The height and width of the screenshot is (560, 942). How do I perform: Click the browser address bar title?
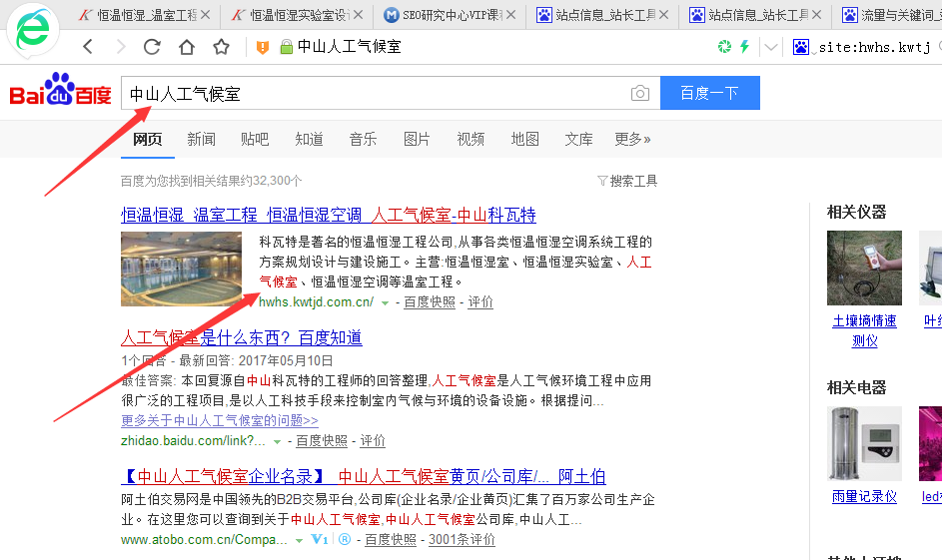pos(349,47)
